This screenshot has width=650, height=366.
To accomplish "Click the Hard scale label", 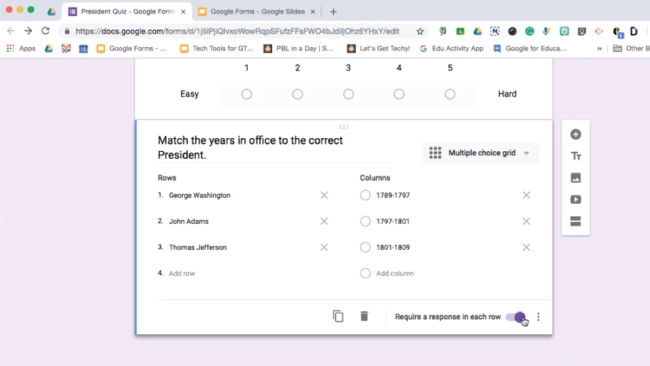I will click(x=507, y=94).
